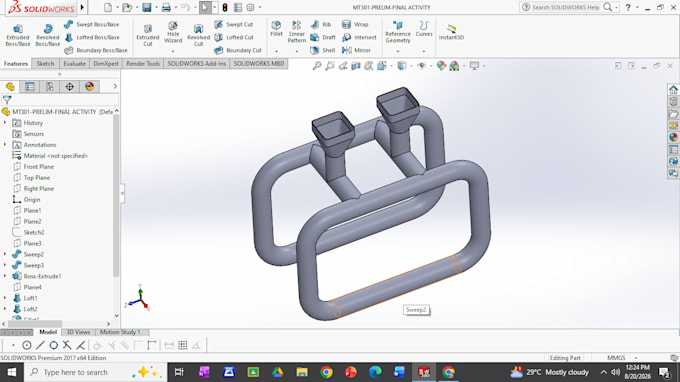Viewport: 680px width, 382px height.
Task: Click the Save icon in toolbar
Action: 147,7
